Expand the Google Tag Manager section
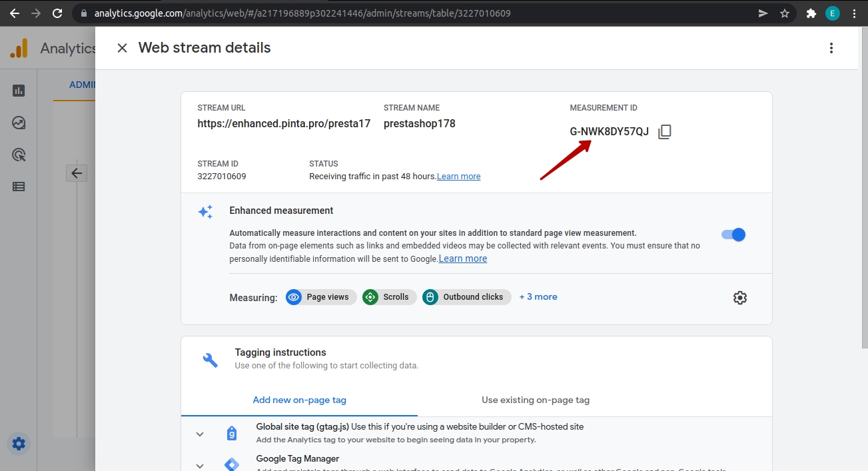 click(x=200, y=465)
